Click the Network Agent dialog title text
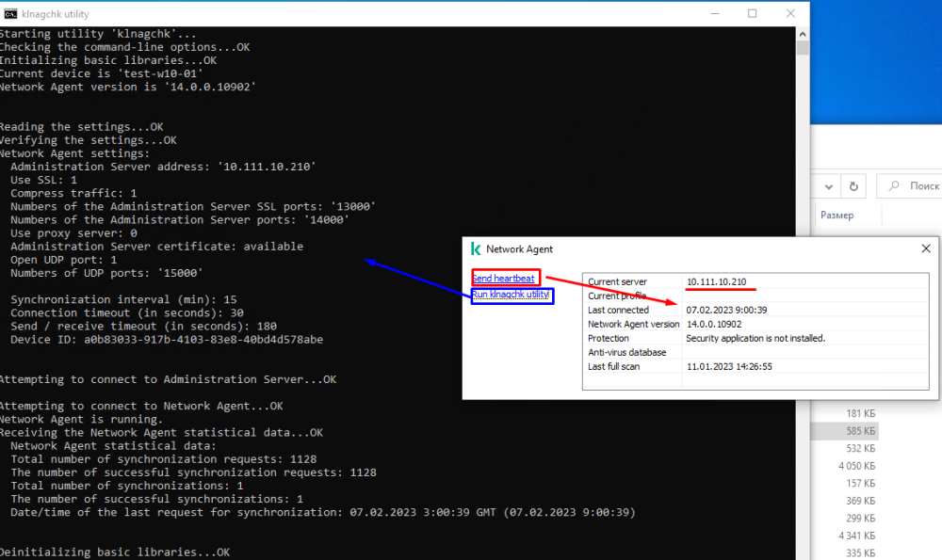The height and width of the screenshot is (560, 942). 519,249
